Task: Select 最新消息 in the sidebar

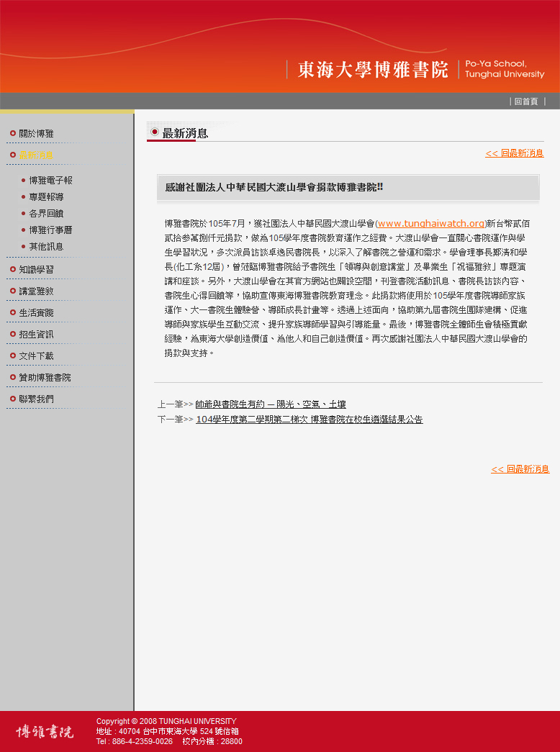Action: click(x=36, y=155)
